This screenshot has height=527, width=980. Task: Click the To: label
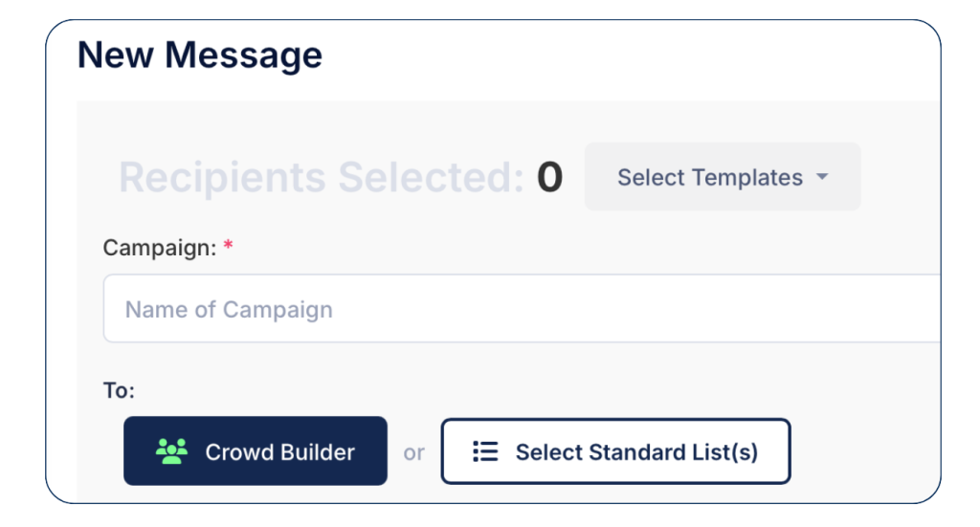coord(120,390)
